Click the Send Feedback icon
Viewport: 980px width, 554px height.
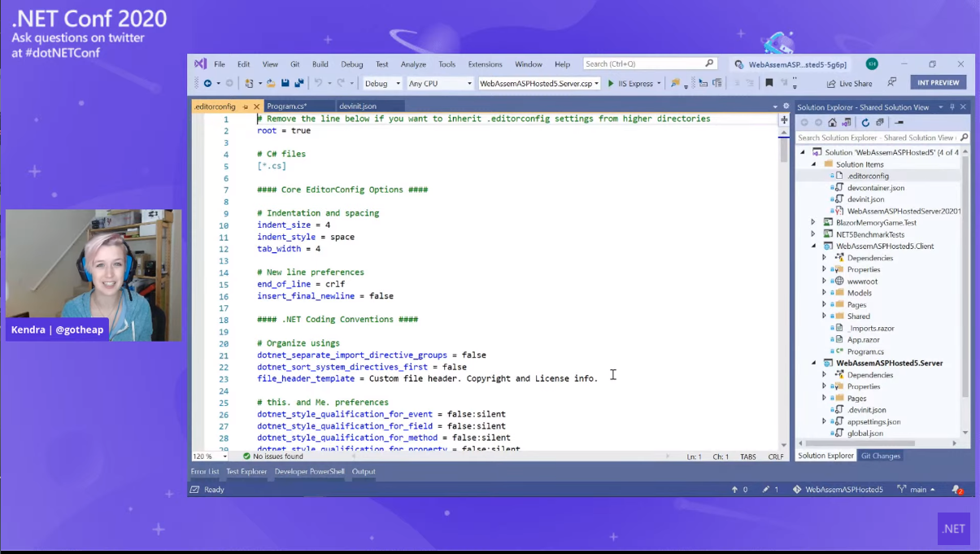click(x=892, y=83)
